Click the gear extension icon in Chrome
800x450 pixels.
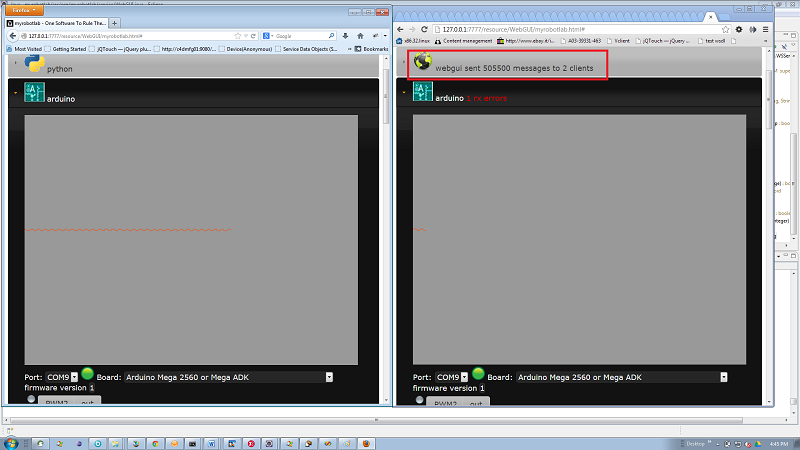pos(739,30)
